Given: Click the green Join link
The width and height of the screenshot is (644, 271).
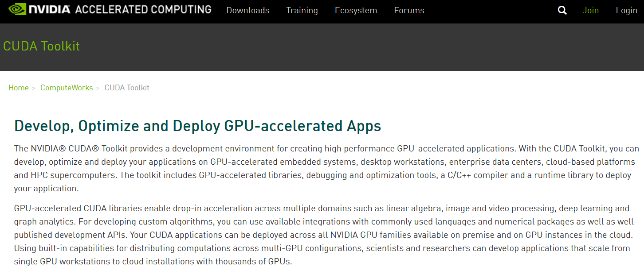Looking at the screenshot, I should (x=590, y=11).
